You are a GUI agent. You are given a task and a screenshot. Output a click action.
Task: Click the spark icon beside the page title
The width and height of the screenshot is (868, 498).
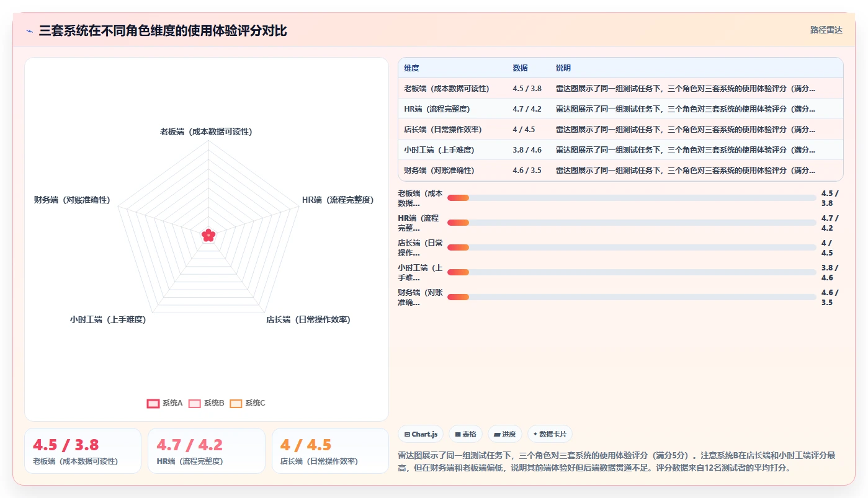[x=30, y=31]
